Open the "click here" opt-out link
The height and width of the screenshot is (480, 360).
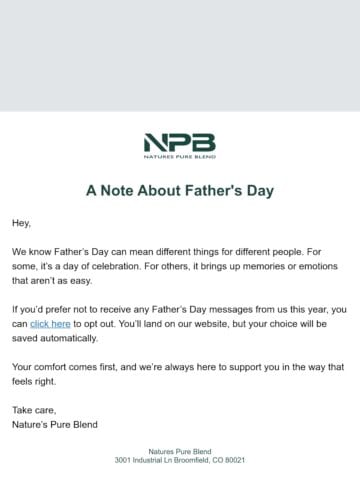pos(50,324)
